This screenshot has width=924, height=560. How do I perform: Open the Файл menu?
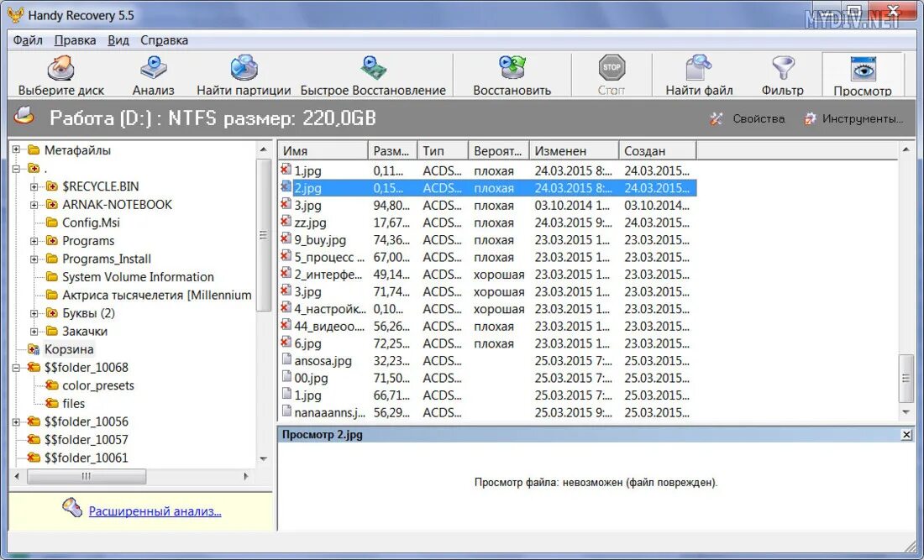click(28, 40)
